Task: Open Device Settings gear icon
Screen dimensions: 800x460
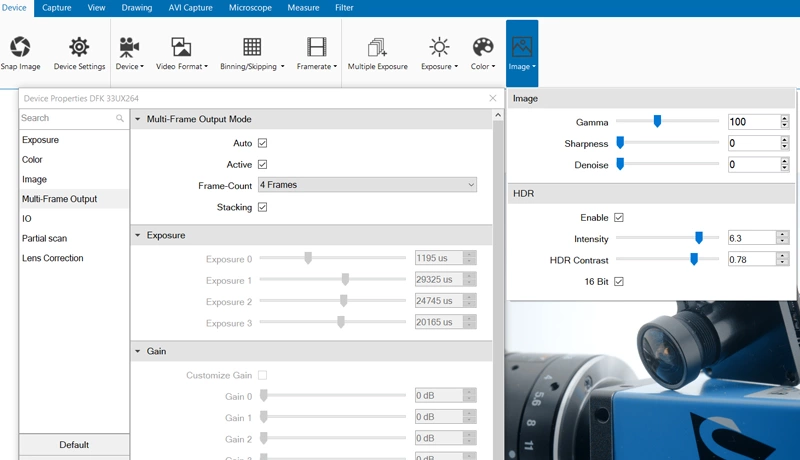Action: [x=79, y=47]
